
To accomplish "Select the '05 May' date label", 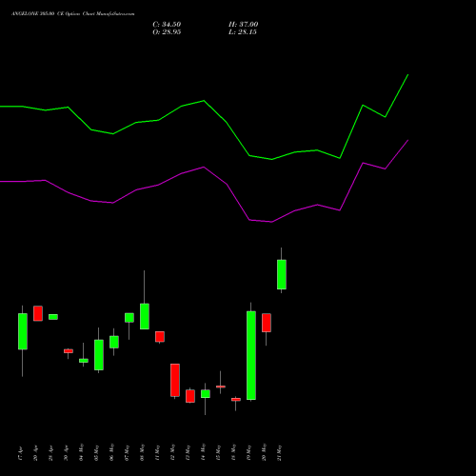I will (x=96, y=452).
